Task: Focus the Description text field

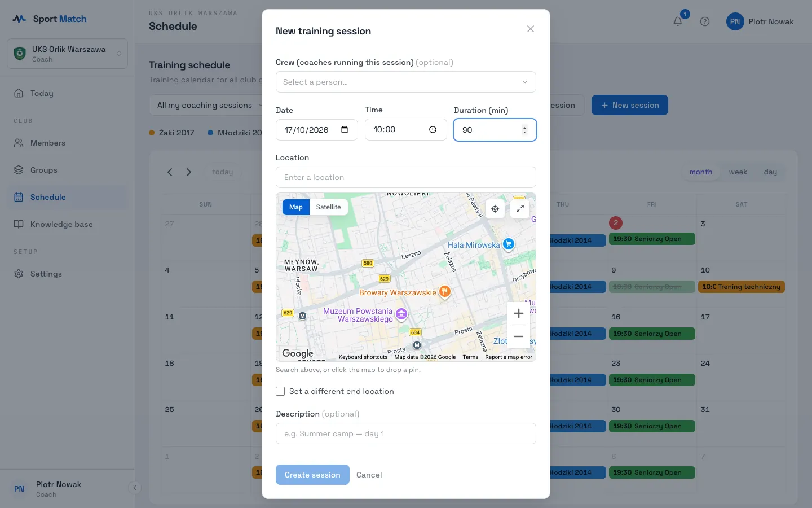Action: tap(406, 433)
